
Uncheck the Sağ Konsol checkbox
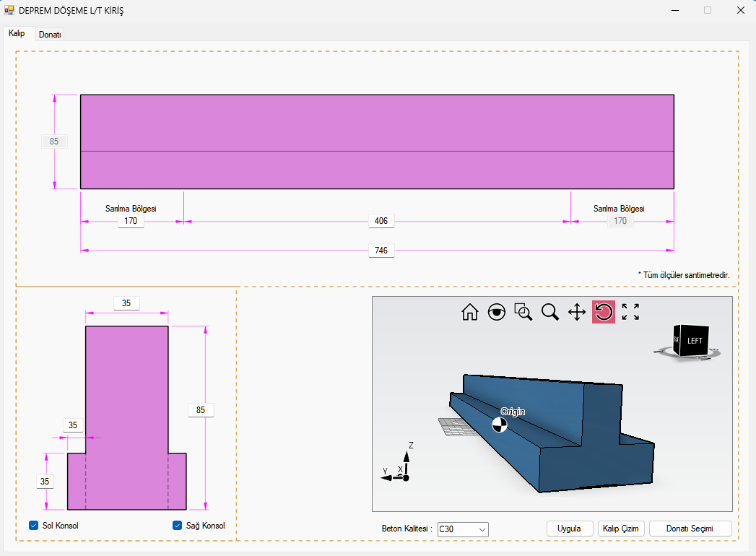(x=178, y=526)
